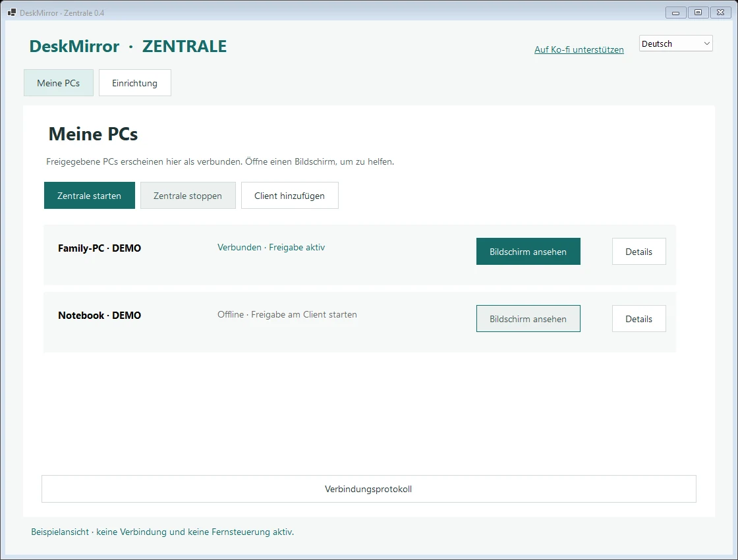Click the Freigegebene PCs description text
This screenshot has height=560, width=738.
point(220,162)
